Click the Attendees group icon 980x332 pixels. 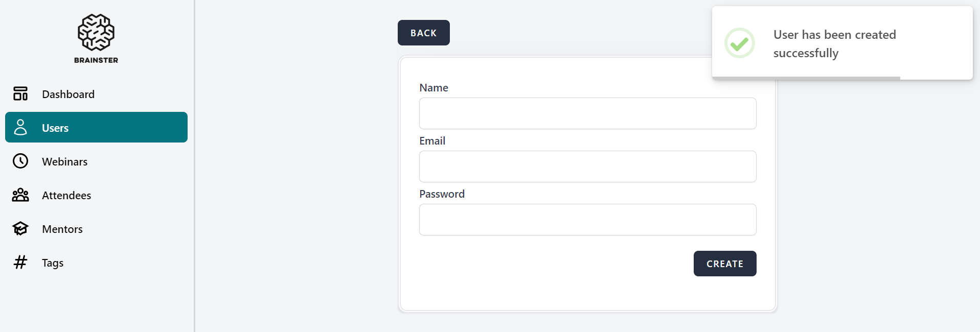pyautogui.click(x=20, y=195)
